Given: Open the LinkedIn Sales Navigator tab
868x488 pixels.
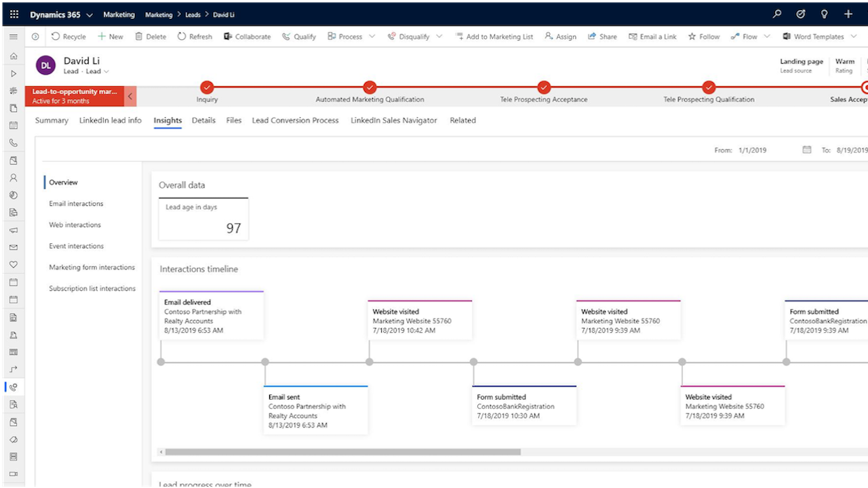Looking at the screenshot, I should pos(394,121).
